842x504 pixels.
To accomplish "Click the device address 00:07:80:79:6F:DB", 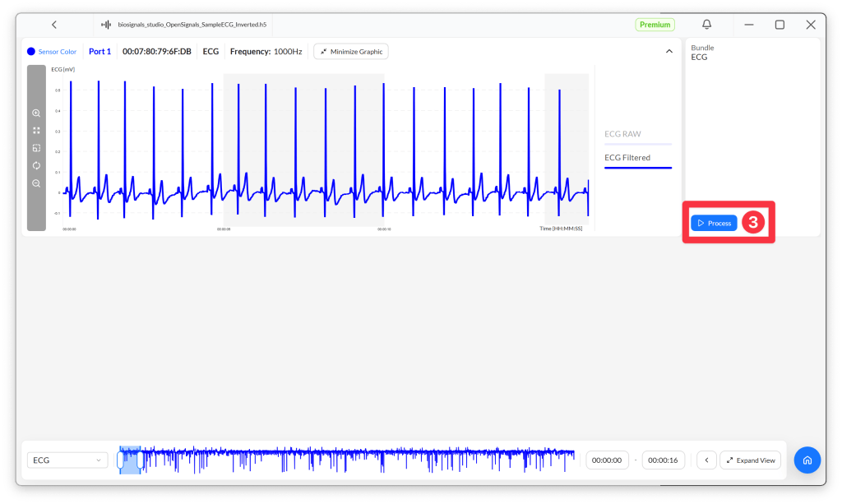I will click(157, 52).
